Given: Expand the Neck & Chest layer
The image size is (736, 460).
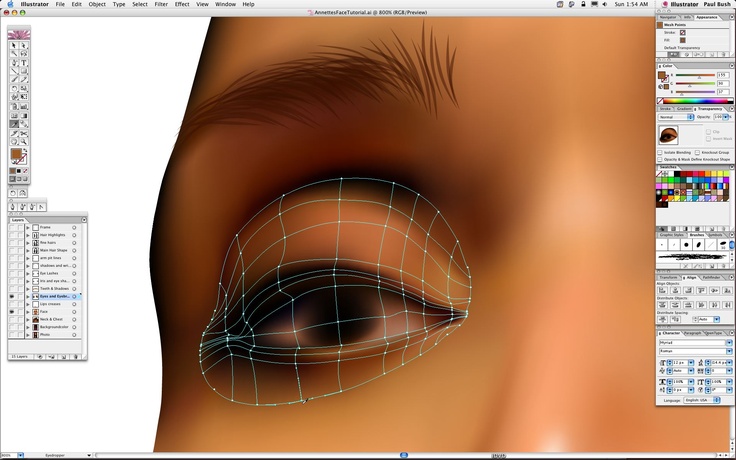Looking at the screenshot, I should pyautogui.click(x=28, y=319).
